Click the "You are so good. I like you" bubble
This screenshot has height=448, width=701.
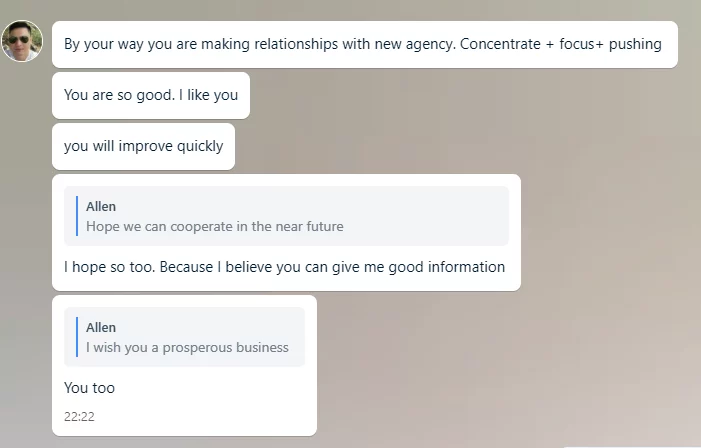151,95
